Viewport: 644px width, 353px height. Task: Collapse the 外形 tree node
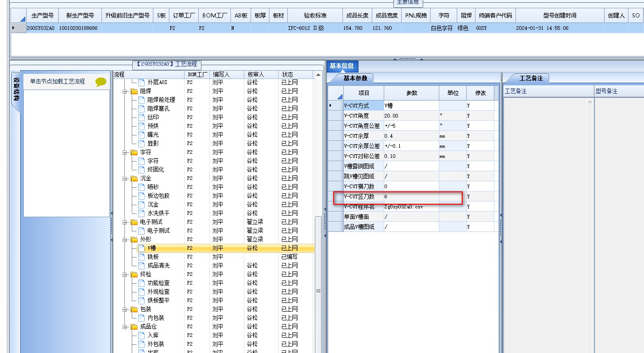coord(124,239)
